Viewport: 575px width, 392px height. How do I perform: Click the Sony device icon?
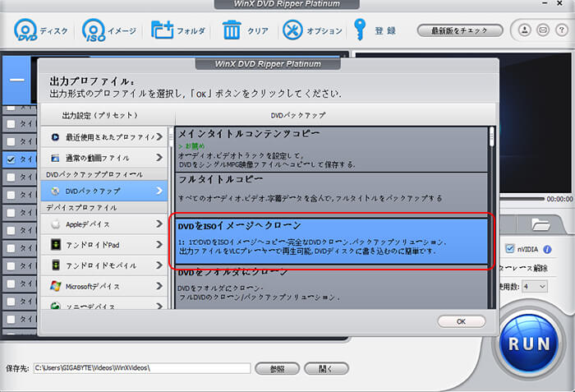[55, 306]
